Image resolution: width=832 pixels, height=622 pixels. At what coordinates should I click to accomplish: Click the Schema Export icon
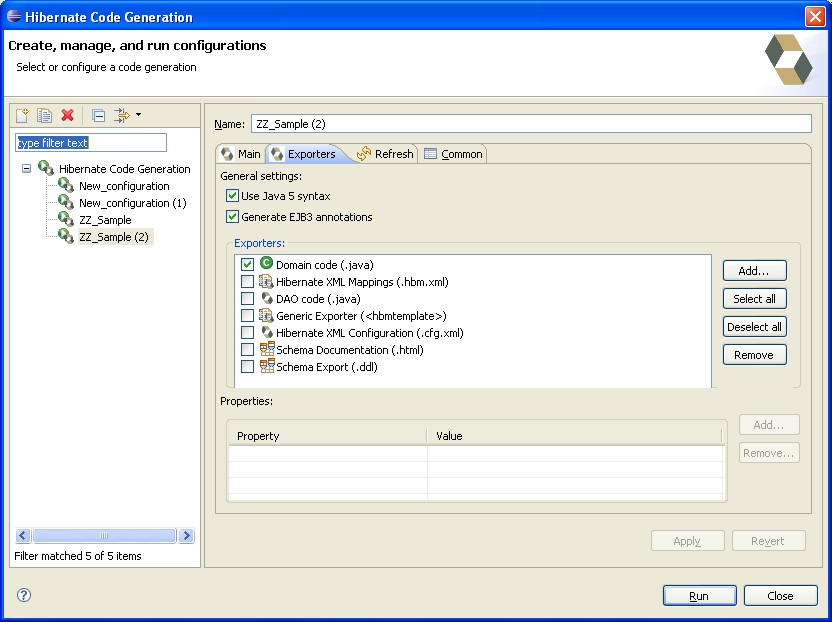pyautogui.click(x=267, y=366)
